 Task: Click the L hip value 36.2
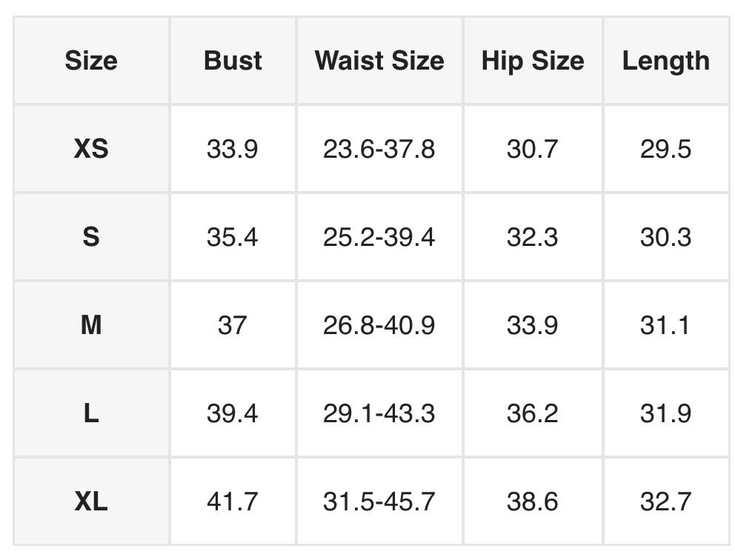[533, 413]
